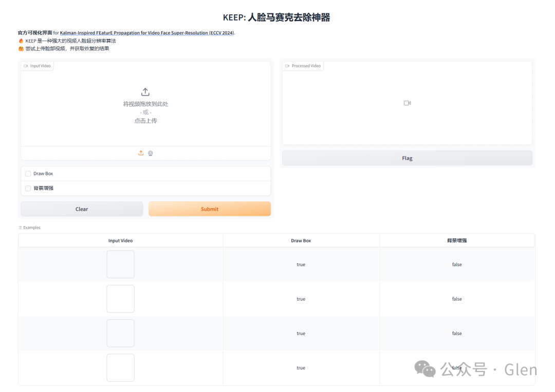Open the Kalman-Inspired FEaturE Propagation paper link
555x392 pixels.
(147, 33)
